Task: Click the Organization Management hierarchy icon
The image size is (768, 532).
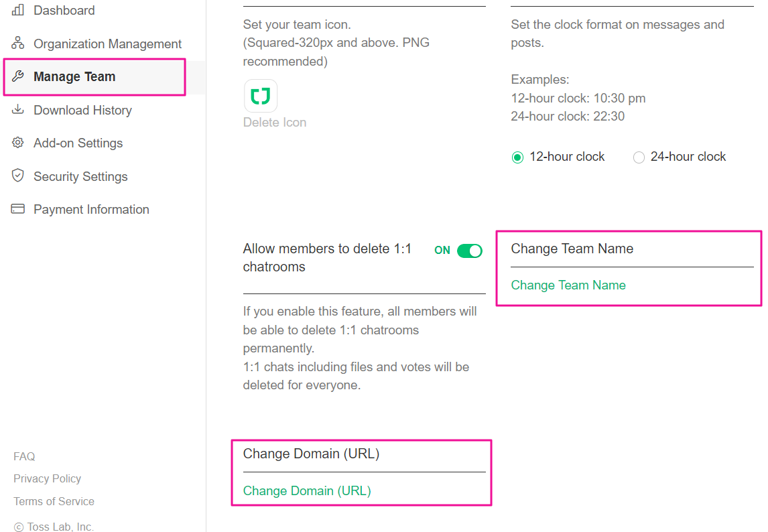Action: [18, 44]
